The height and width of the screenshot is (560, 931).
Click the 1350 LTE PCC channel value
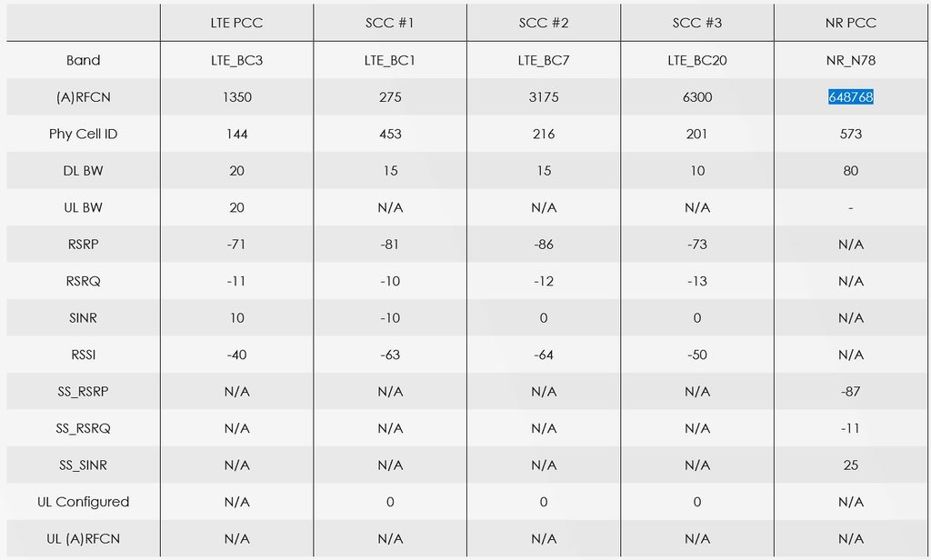(236, 97)
